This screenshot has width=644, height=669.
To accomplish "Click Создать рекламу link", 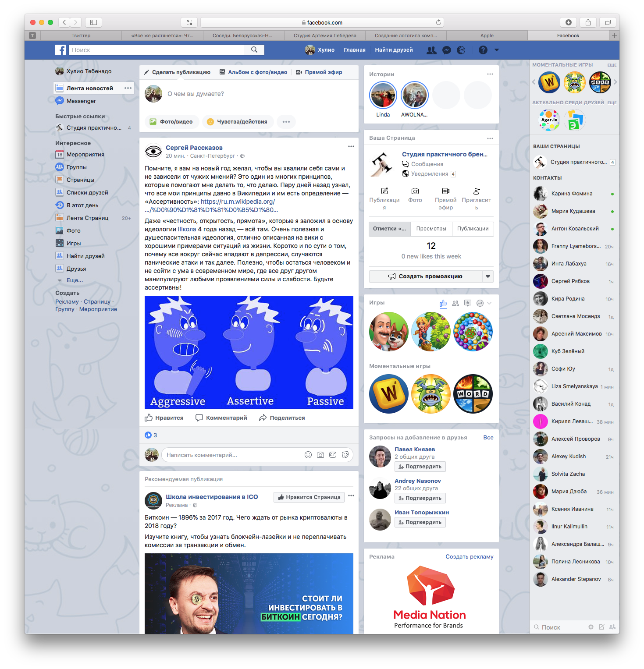I will tap(470, 556).
